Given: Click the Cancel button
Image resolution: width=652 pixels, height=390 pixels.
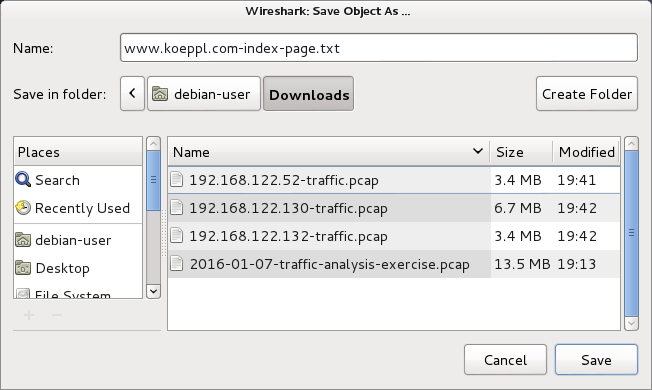Looking at the screenshot, I should [x=505, y=360].
